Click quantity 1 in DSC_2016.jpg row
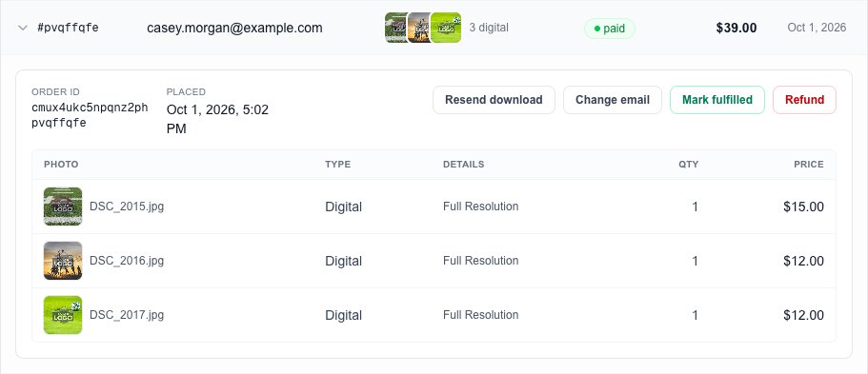 point(696,261)
